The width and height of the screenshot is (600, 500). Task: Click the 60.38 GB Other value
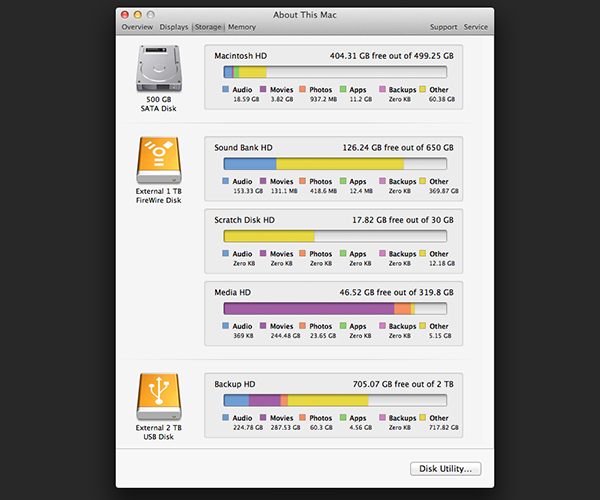point(442,99)
